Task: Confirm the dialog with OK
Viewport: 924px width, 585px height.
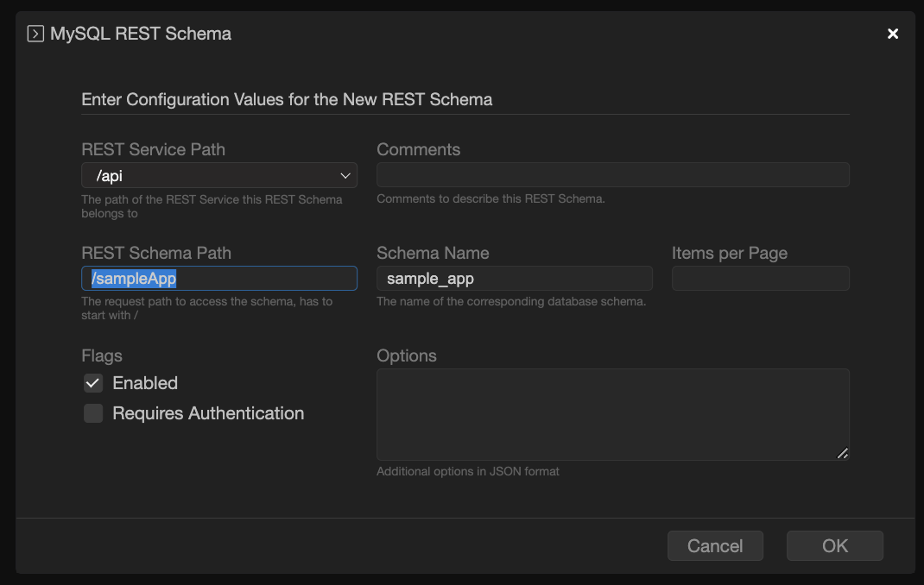Action: 834,546
